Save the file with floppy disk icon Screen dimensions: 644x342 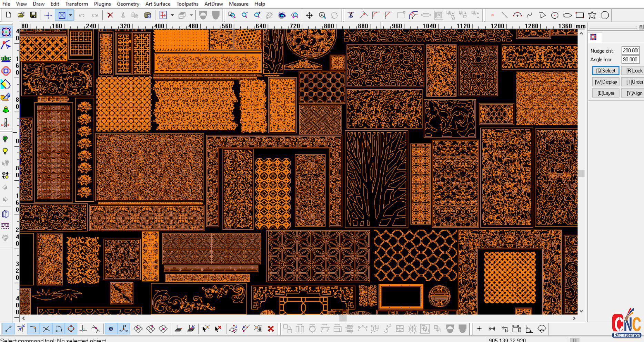[33, 15]
